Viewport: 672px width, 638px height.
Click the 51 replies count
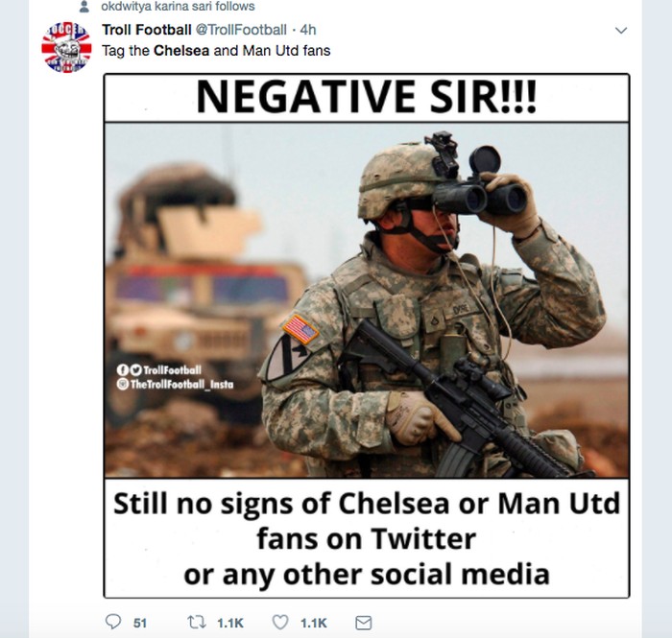pos(140,623)
